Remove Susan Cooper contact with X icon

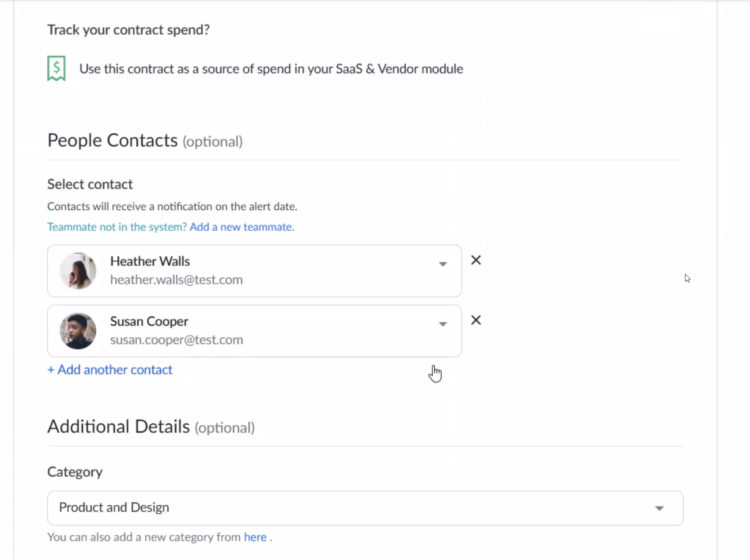[x=476, y=320]
